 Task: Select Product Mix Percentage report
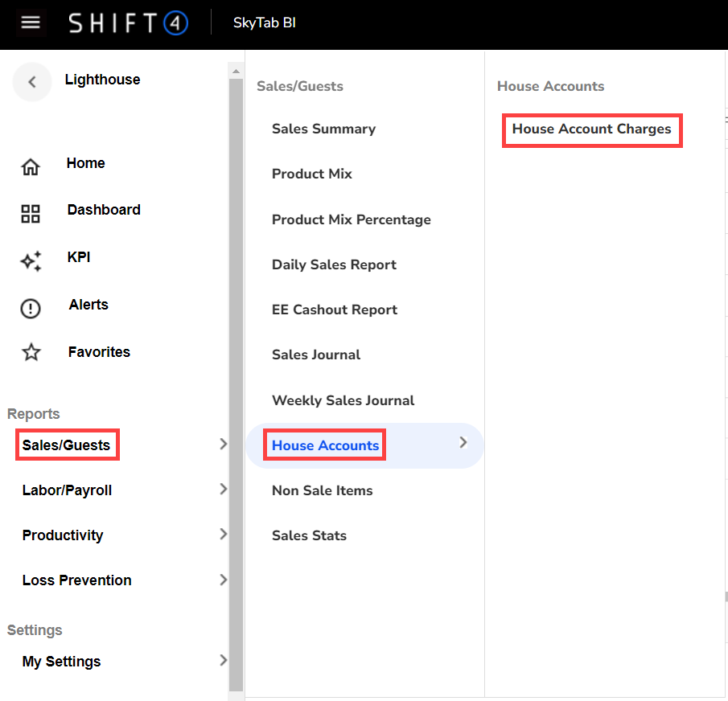(351, 219)
